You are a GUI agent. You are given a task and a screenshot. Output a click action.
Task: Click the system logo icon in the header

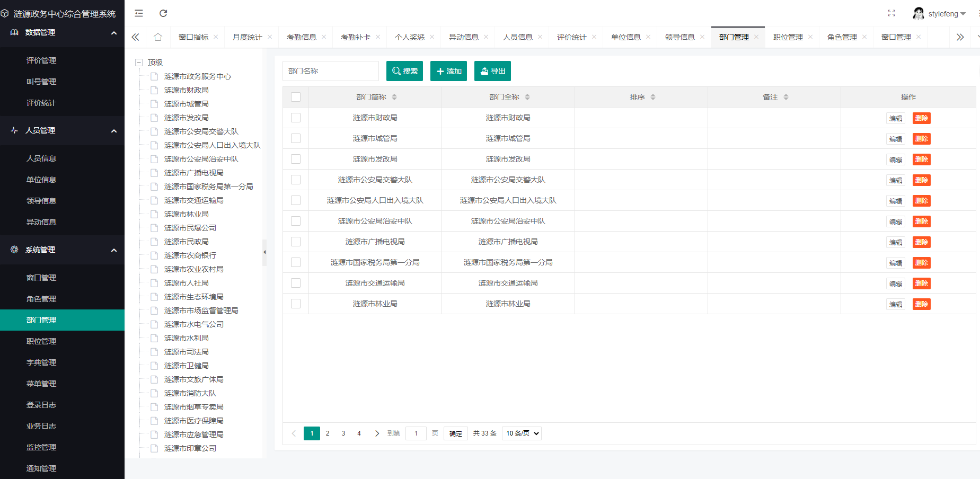click(5, 13)
